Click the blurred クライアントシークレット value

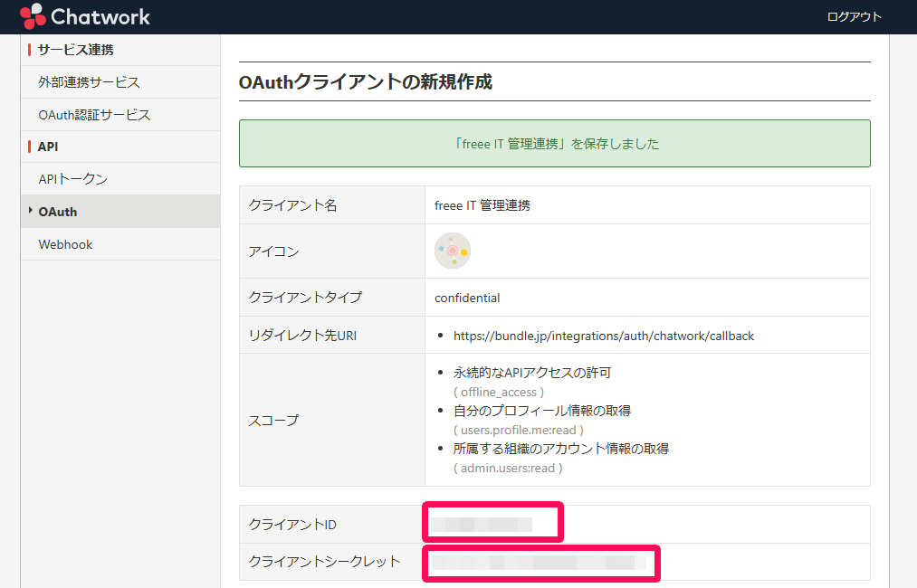(539, 563)
